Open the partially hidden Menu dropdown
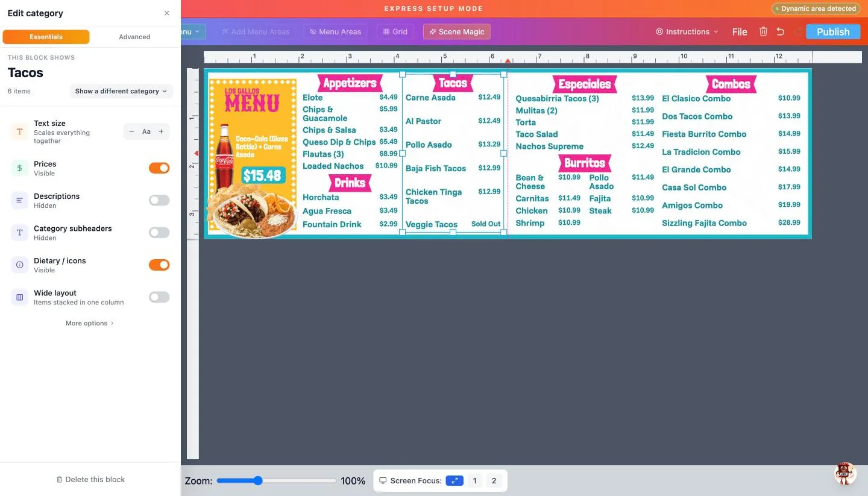The image size is (868, 496). click(193, 32)
